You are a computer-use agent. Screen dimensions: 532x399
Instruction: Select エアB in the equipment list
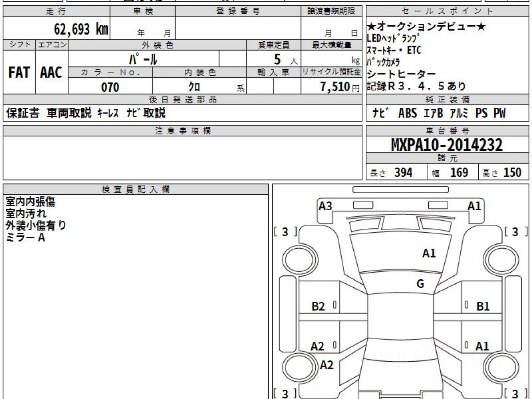point(433,113)
